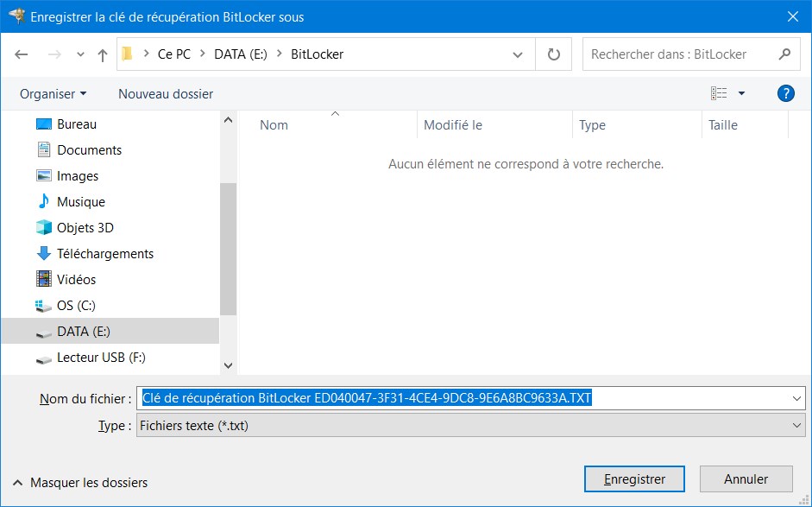The height and width of the screenshot is (507, 812).
Task: Click the Vidéos film icon
Action: click(44, 280)
